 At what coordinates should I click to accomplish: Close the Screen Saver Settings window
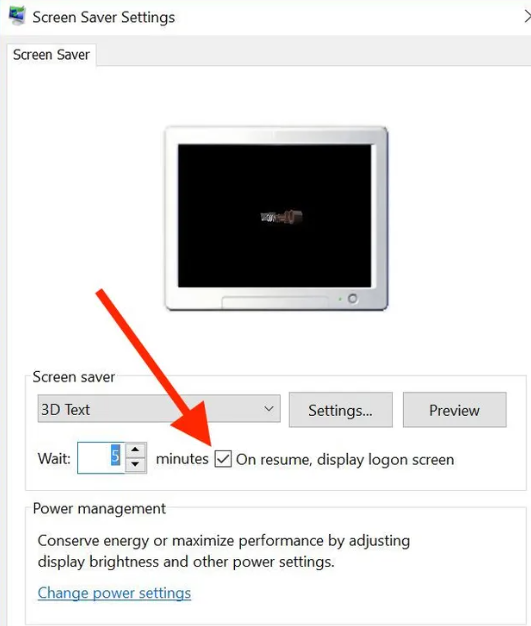click(x=527, y=17)
